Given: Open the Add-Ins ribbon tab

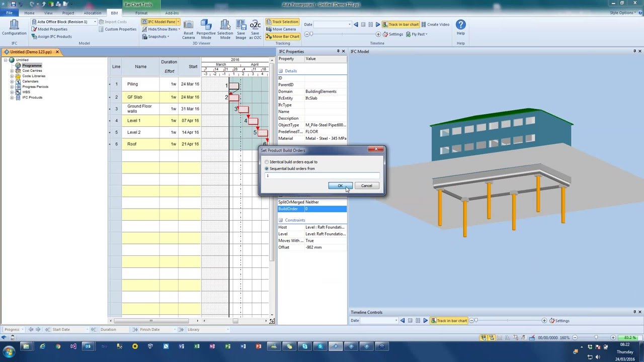Looking at the screenshot, I should (172, 13).
